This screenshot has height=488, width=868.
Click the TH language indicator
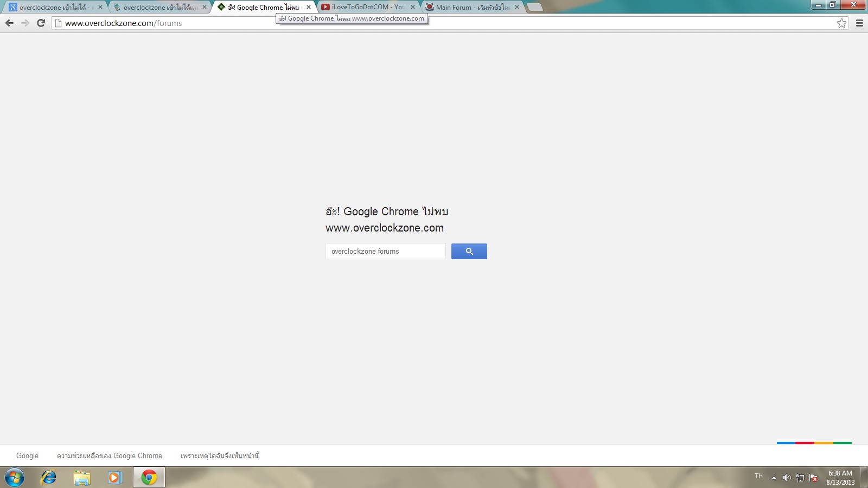tap(759, 476)
